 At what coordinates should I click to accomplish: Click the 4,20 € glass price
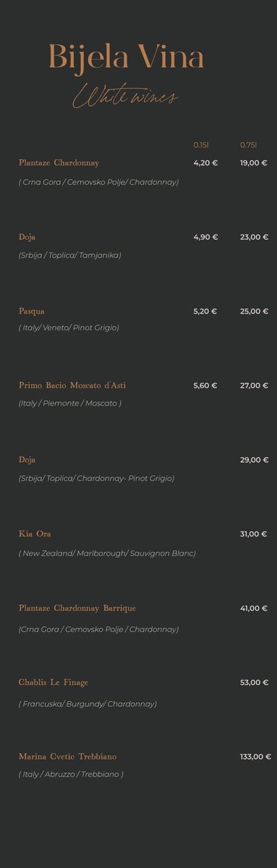[206, 163]
